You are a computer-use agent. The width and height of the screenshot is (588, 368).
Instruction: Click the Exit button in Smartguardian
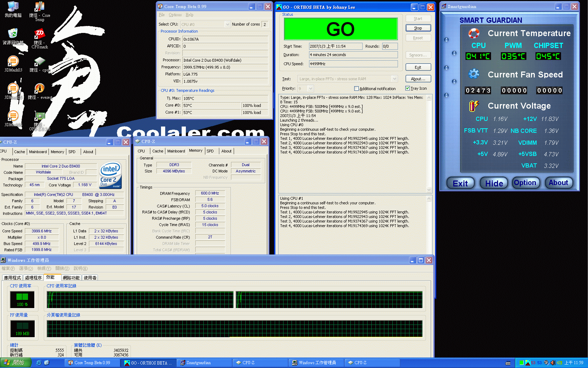coord(460,183)
